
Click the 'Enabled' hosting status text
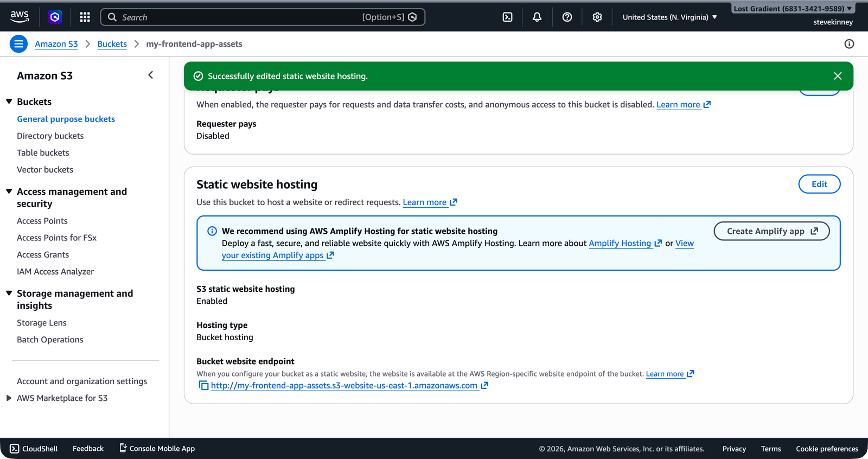(212, 301)
